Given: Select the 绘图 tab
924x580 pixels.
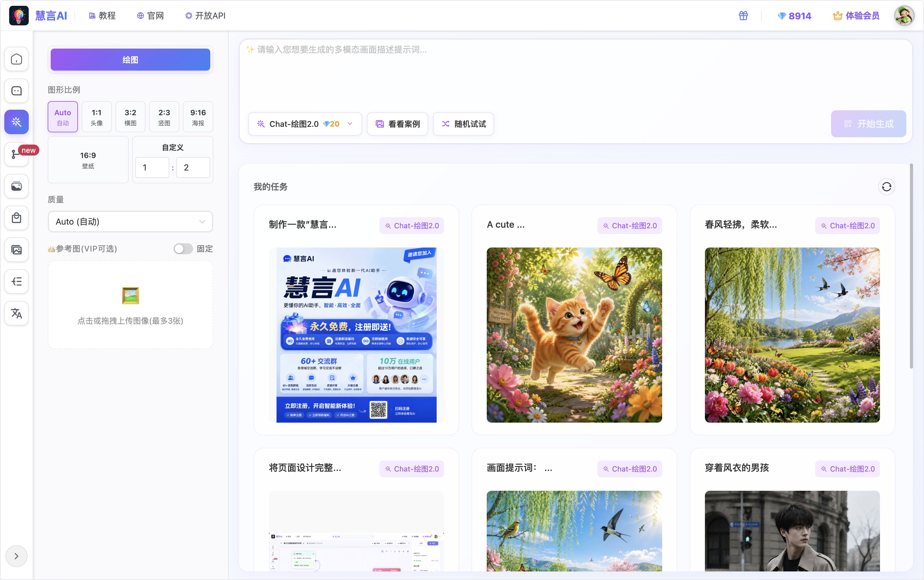Looking at the screenshot, I should [130, 60].
